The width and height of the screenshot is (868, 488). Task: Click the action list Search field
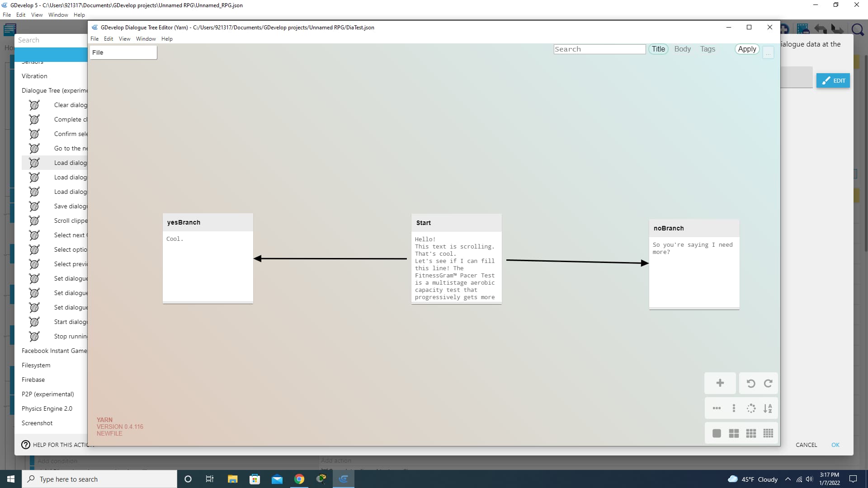pyautogui.click(x=52, y=40)
